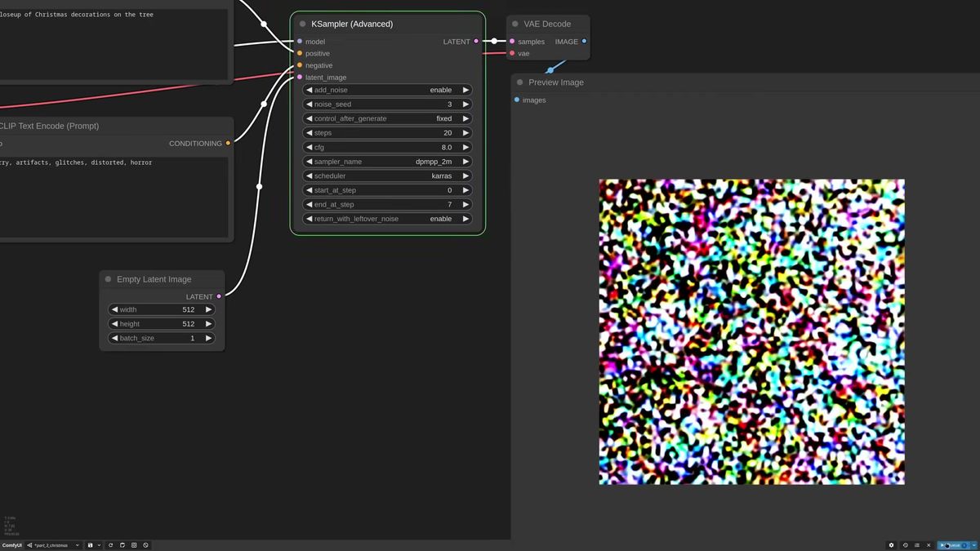
Task: Click the KSampler model input socket
Action: point(300,42)
